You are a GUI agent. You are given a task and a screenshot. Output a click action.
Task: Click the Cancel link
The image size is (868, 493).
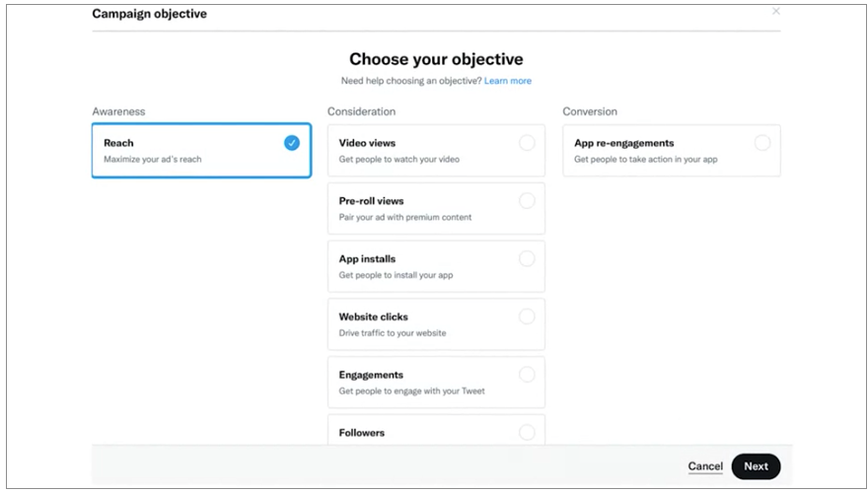[x=705, y=466]
